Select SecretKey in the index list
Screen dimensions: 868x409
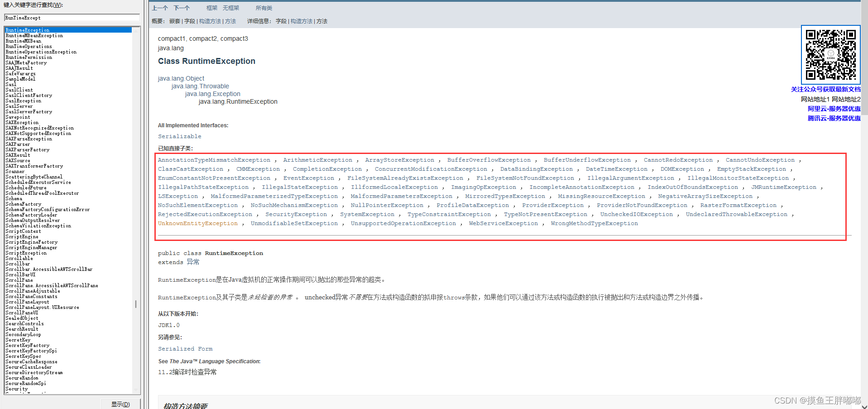pos(18,340)
